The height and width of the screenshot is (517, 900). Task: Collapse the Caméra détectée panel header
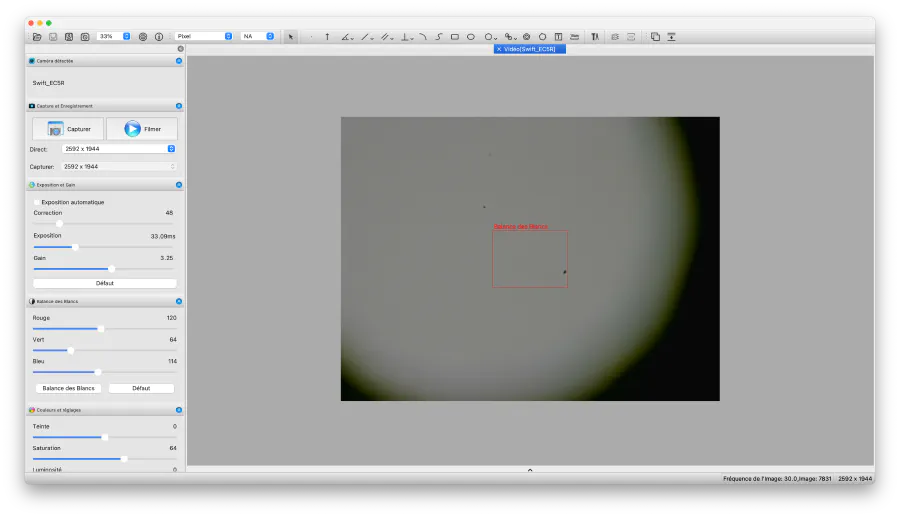pyautogui.click(x=179, y=61)
